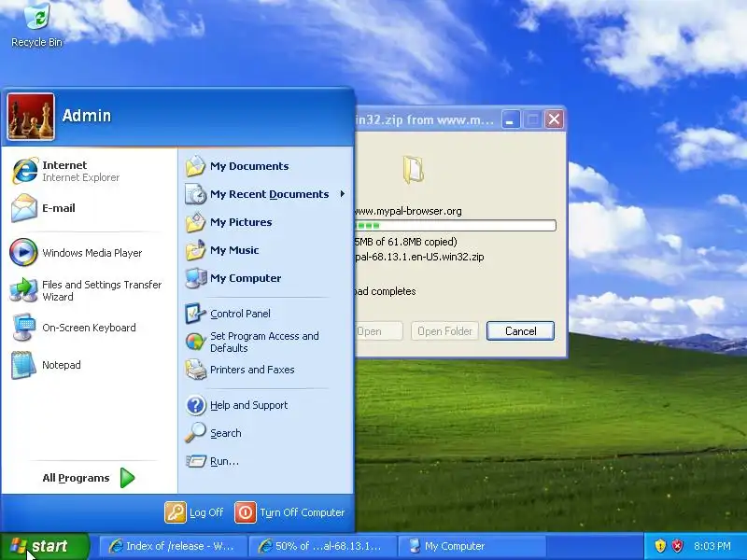Viewport: 747px width, 560px height.
Task: Switch to 50% download taskbar button
Action: pyautogui.click(x=323, y=546)
